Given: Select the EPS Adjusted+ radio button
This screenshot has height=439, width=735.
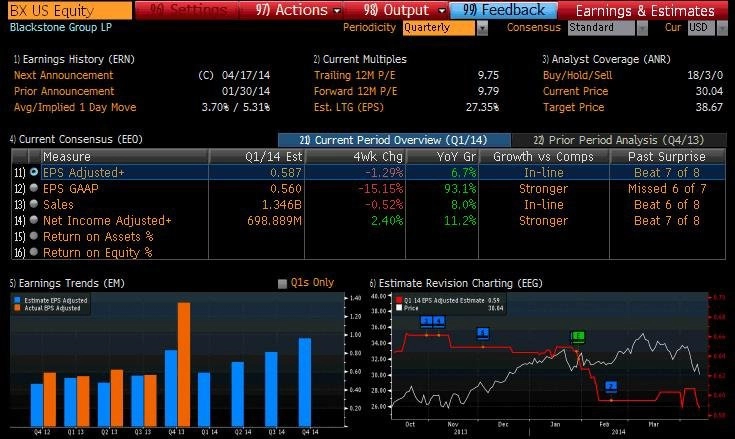Looking at the screenshot, I should point(34,172).
